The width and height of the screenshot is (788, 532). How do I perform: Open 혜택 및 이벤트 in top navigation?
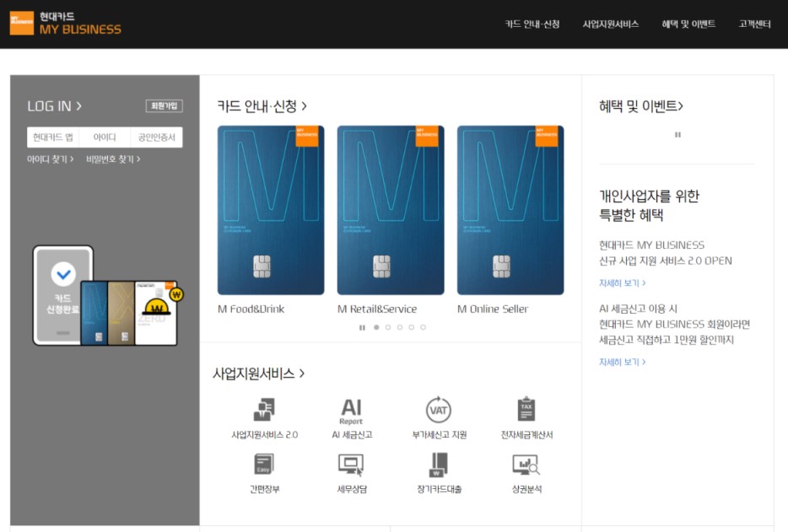click(688, 24)
